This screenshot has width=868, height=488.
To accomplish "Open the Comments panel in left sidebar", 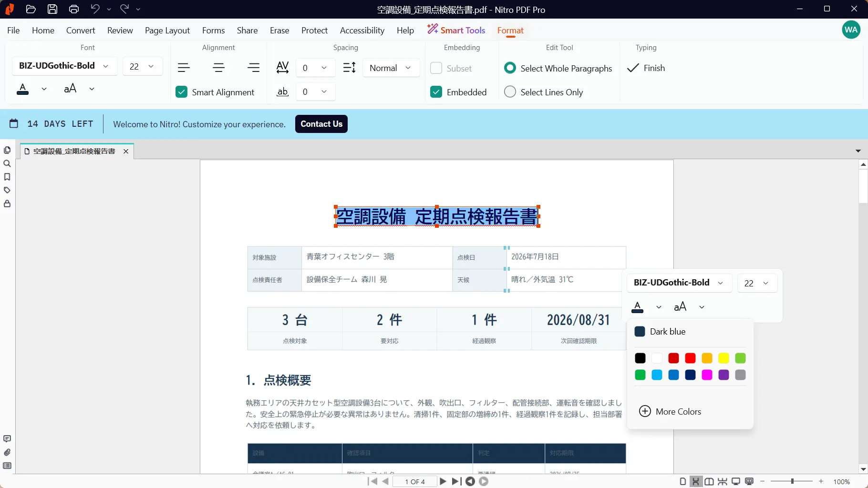I will pyautogui.click(x=7, y=439).
